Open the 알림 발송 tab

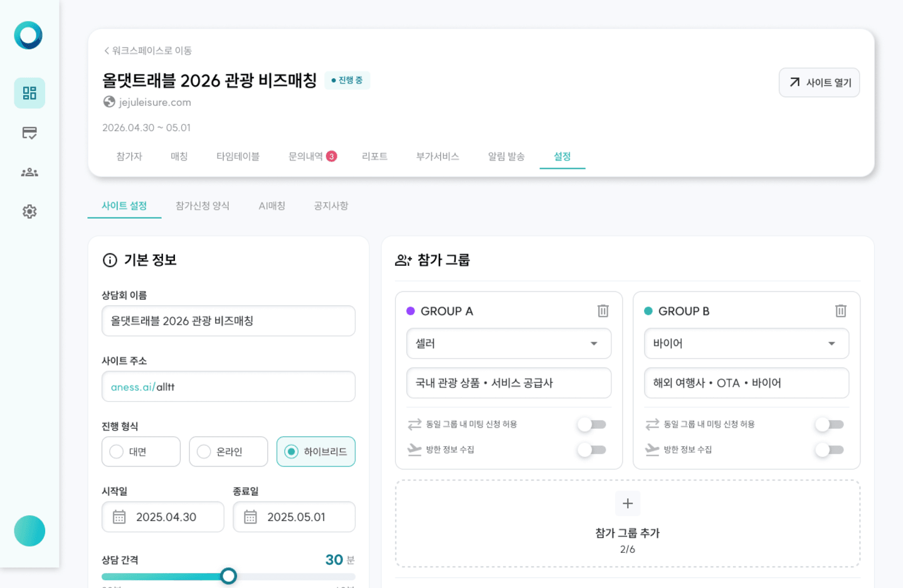point(506,156)
